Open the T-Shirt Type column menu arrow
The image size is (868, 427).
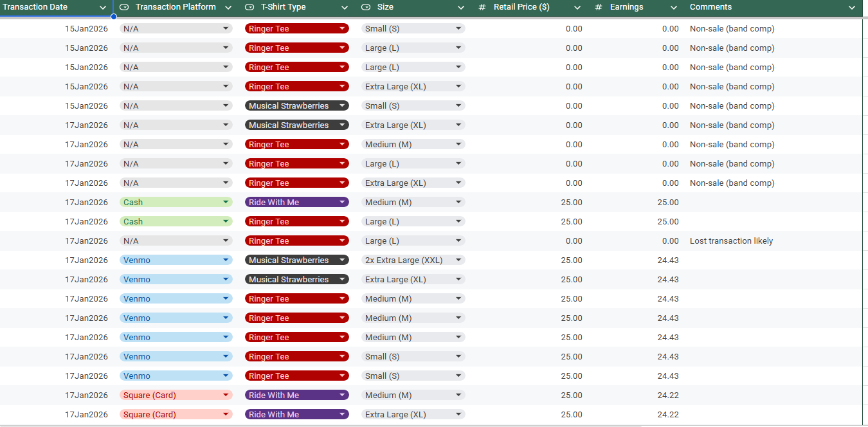pyautogui.click(x=345, y=8)
